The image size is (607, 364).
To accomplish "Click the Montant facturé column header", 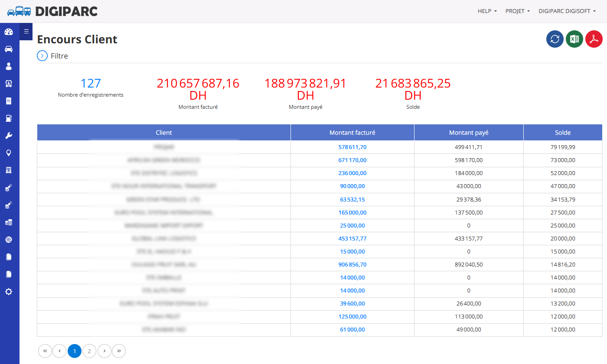I will (352, 133).
